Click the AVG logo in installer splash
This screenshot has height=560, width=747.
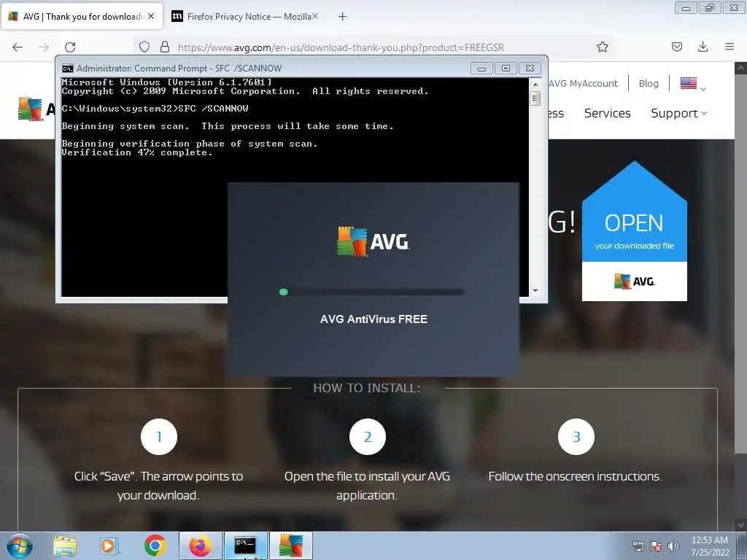373,242
